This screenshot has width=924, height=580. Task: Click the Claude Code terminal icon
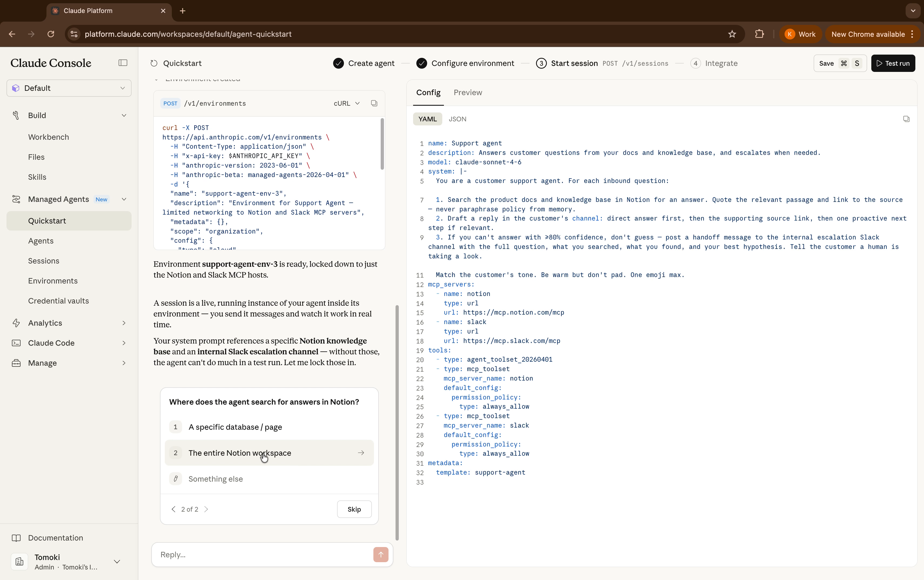[16, 343]
